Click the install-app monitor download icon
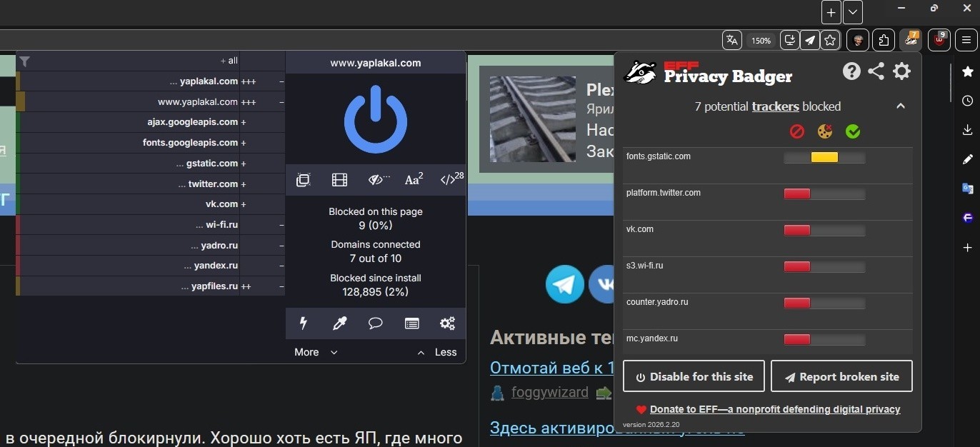The height and width of the screenshot is (447, 980). pos(789,40)
